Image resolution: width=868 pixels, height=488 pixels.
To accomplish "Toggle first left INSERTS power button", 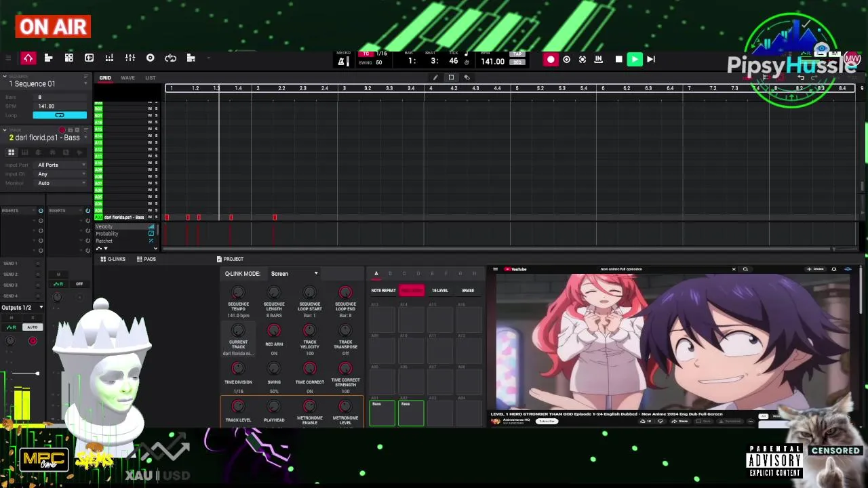I will pyautogui.click(x=41, y=211).
